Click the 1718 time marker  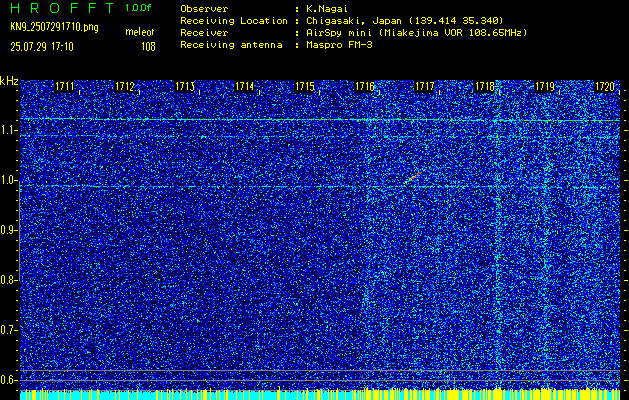[x=485, y=86]
